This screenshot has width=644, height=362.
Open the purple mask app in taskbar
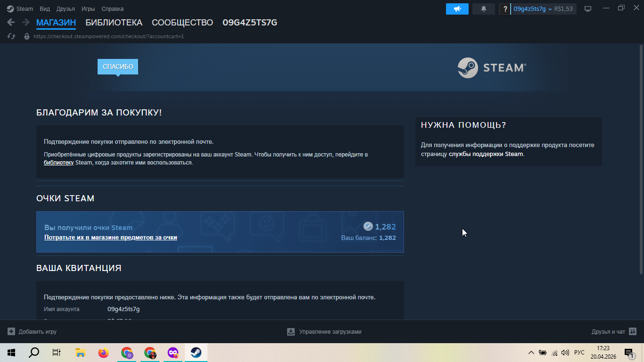(x=173, y=353)
